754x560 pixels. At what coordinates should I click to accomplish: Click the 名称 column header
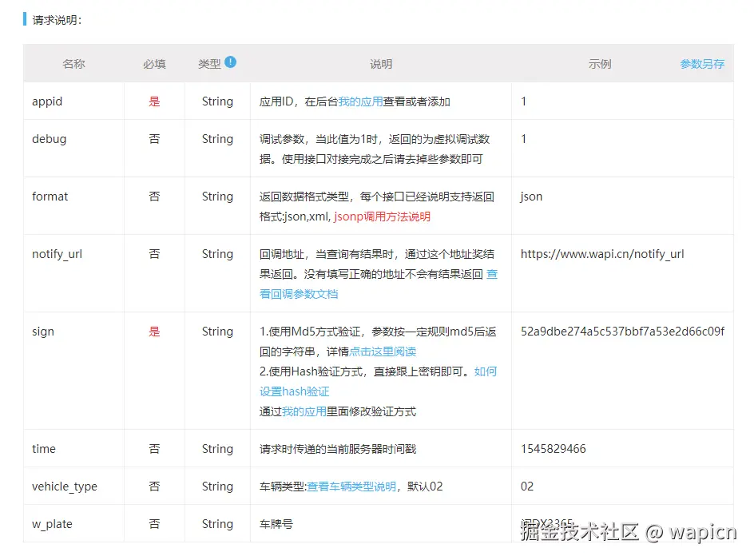[73, 63]
